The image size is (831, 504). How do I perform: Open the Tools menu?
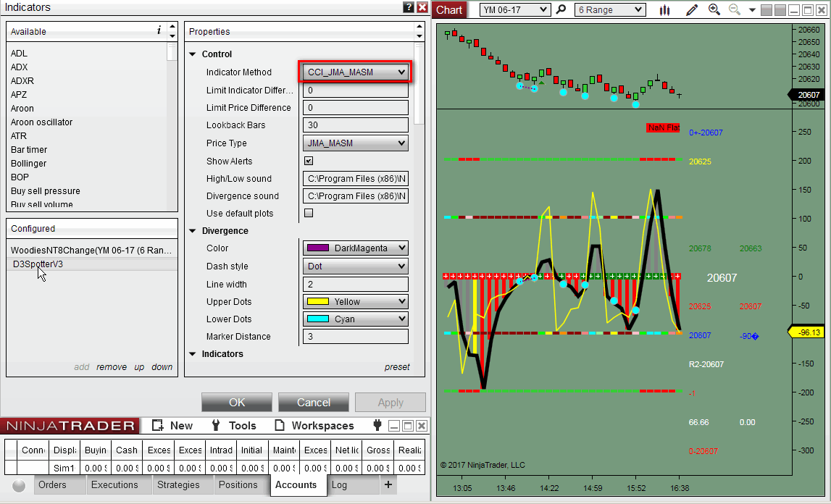[x=235, y=426]
